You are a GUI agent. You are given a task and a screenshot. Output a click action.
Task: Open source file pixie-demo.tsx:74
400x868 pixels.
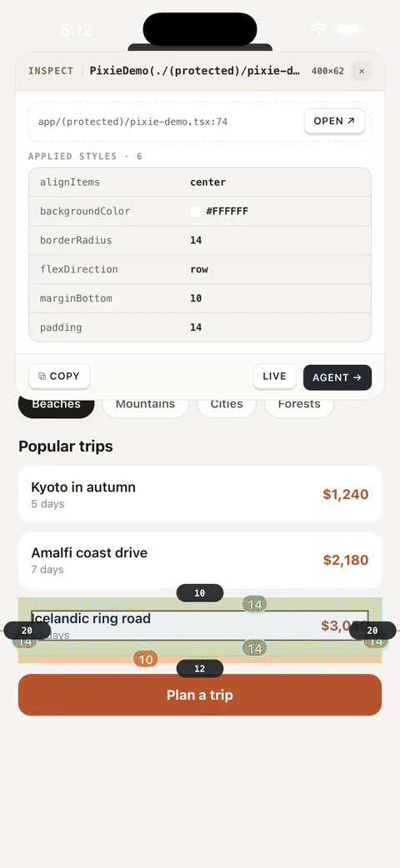pyautogui.click(x=334, y=122)
